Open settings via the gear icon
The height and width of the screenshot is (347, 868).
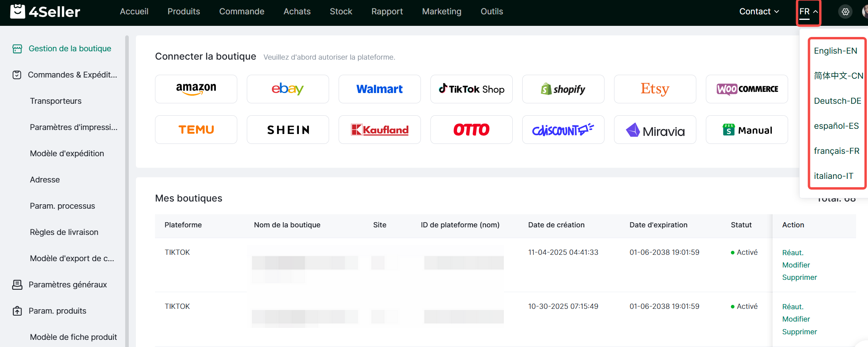pyautogui.click(x=845, y=12)
